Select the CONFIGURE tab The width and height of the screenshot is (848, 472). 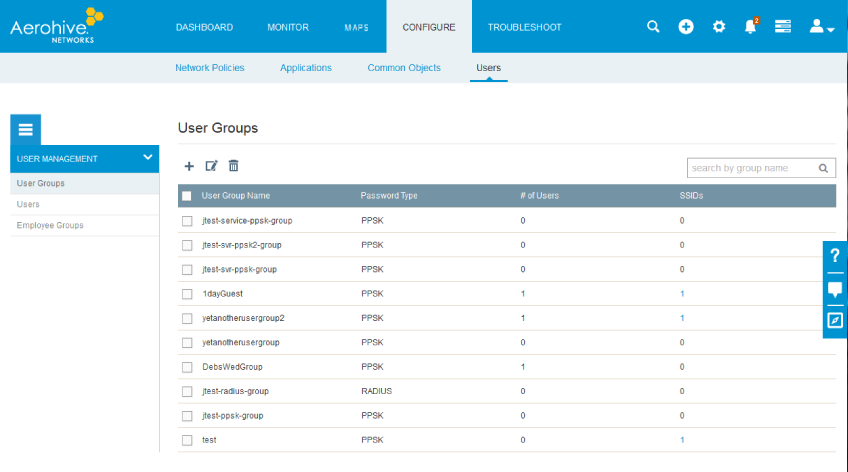coord(429,27)
